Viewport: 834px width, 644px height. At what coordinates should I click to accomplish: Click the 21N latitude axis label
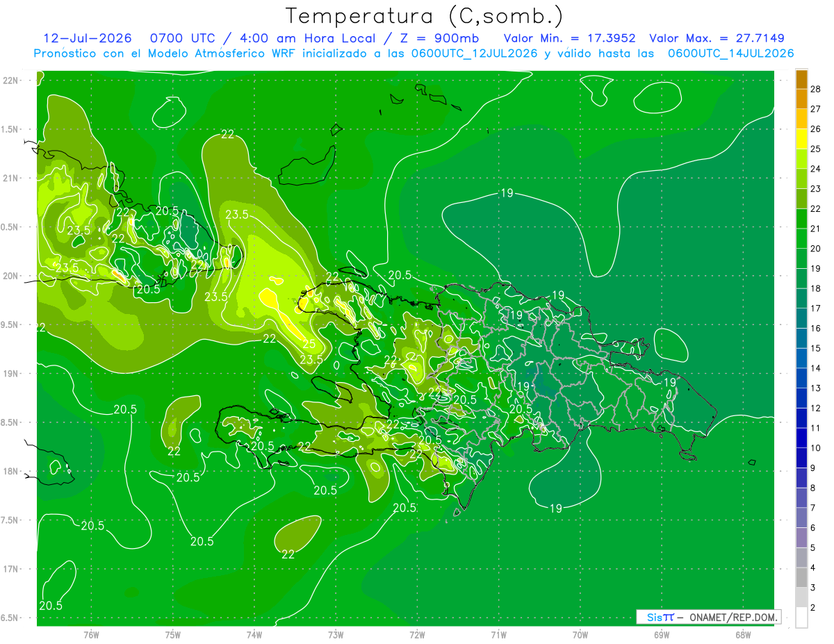click(x=10, y=178)
